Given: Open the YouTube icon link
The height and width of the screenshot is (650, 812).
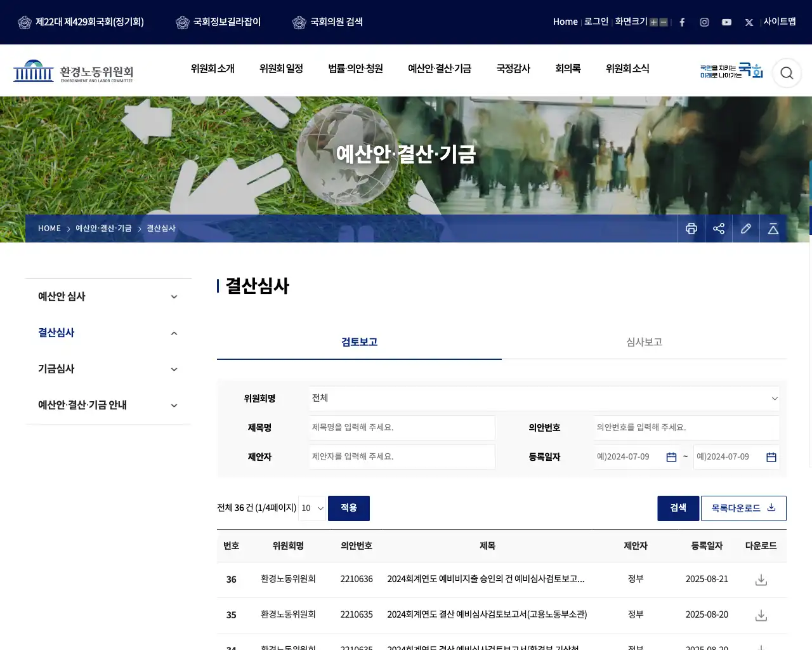Looking at the screenshot, I should [726, 22].
